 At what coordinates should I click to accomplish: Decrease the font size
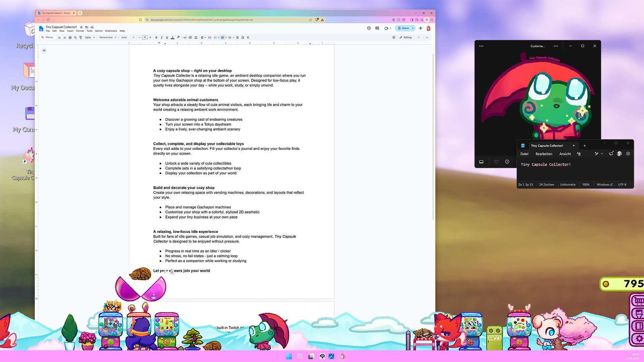(140, 38)
